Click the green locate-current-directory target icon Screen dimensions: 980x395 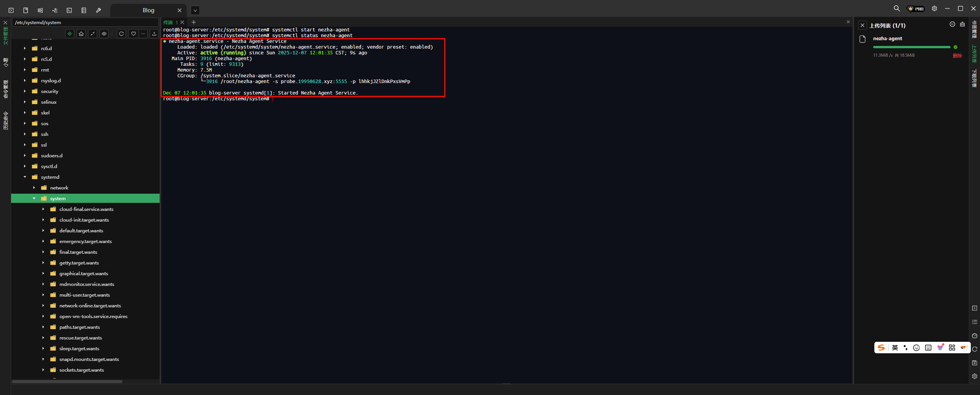[x=70, y=34]
